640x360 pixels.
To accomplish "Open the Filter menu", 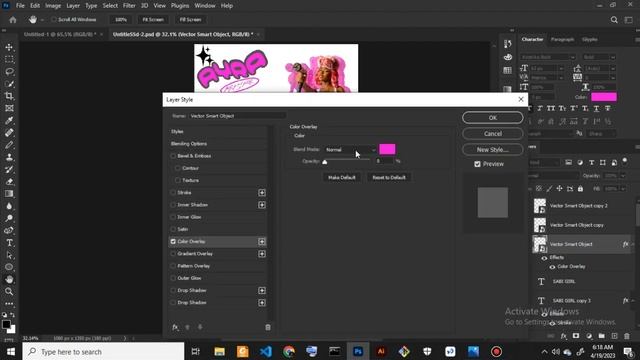I will pos(129,6).
